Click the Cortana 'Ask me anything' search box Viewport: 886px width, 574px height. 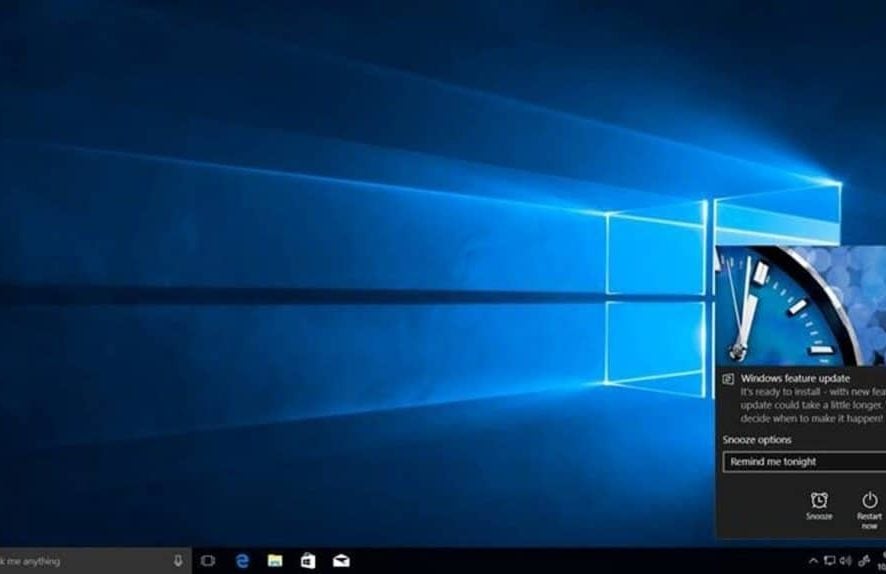tap(96, 560)
